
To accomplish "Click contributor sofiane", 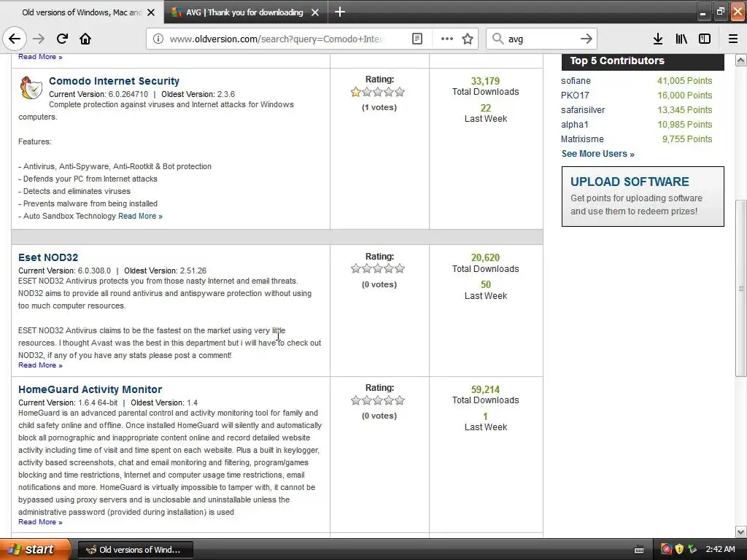I will (576, 81).
